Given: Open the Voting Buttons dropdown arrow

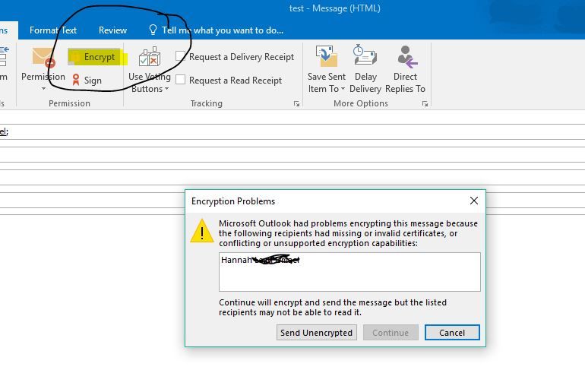Looking at the screenshot, I should (167, 89).
